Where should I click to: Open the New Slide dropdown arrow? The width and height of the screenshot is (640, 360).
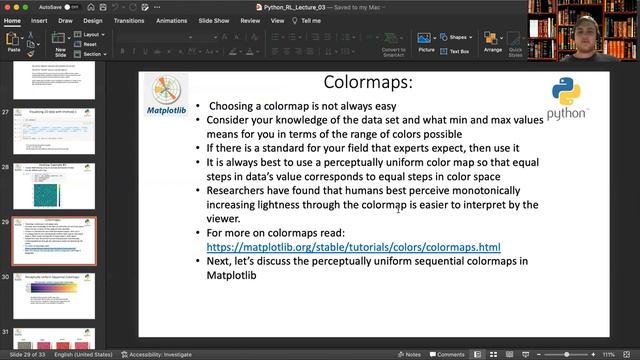click(x=69, y=38)
